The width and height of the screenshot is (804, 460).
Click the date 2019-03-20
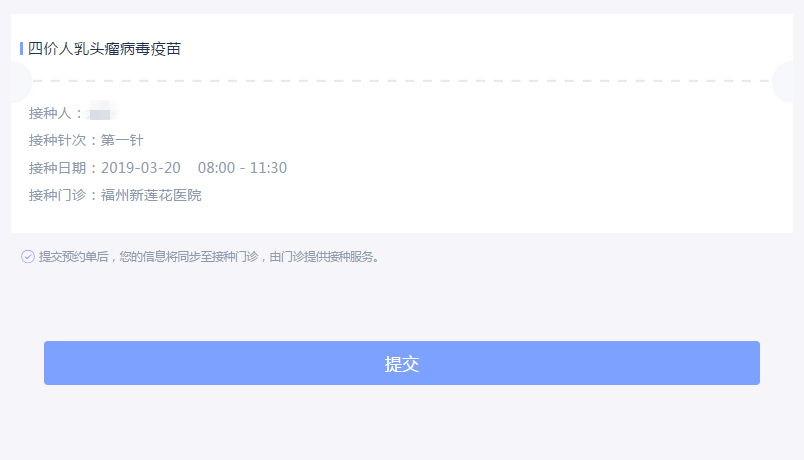(x=141, y=168)
